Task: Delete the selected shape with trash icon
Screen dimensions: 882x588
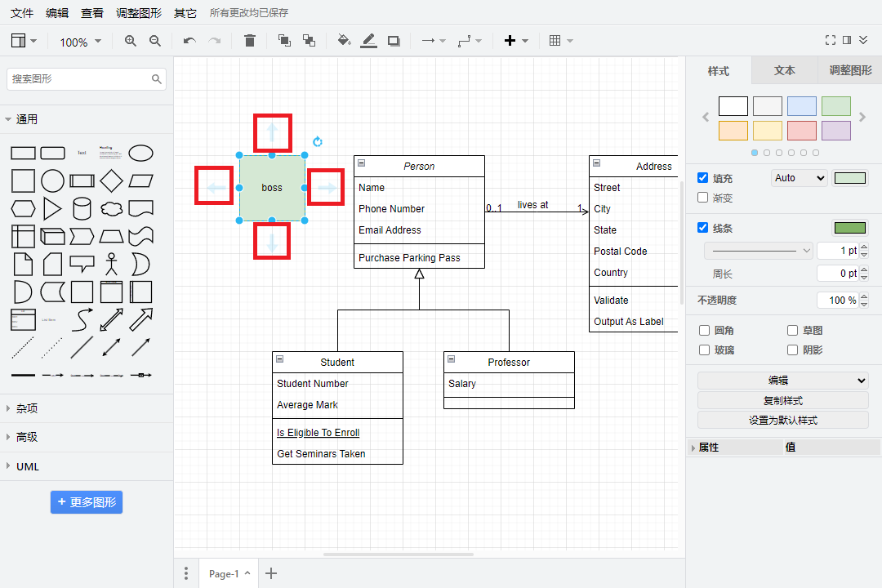Action: (250, 41)
